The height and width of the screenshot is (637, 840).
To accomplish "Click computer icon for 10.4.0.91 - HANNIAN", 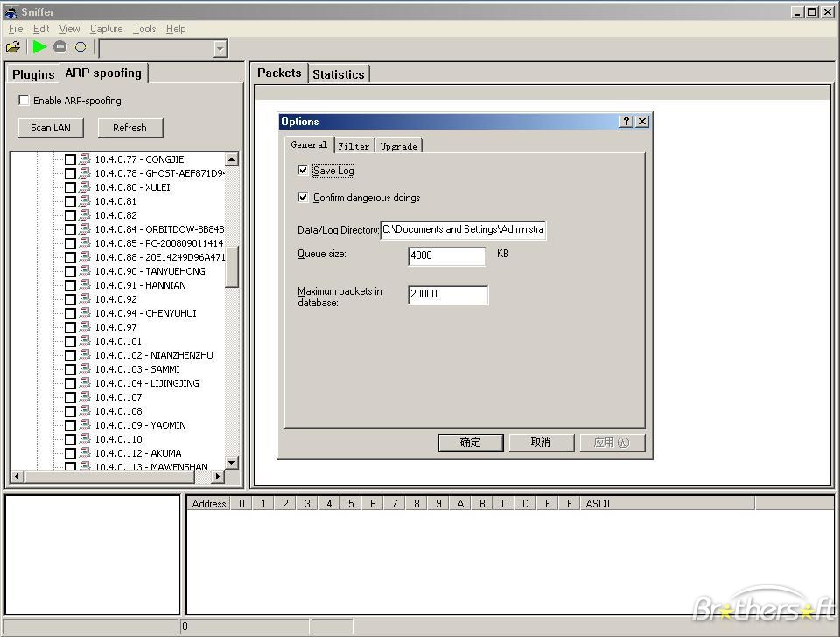I will [x=85, y=285].
